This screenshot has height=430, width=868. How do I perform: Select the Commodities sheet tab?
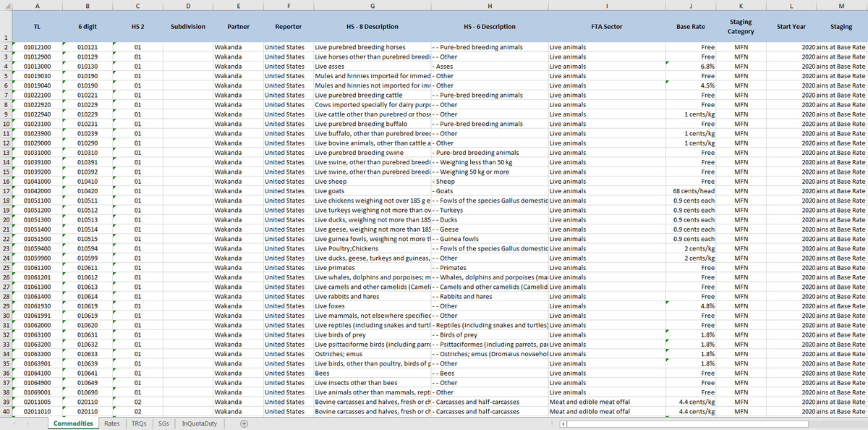75,423
